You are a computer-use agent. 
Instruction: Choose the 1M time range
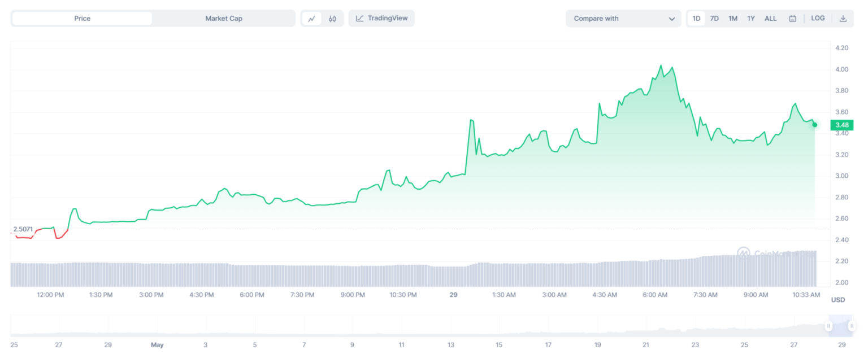click(x=732, y=19)
